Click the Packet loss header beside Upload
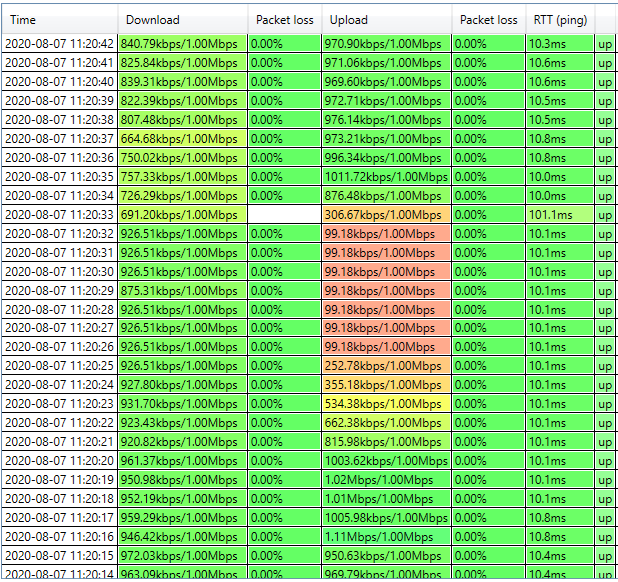Image resolution: width=618 pixels, height=582 pixels. tap(488, 20)
